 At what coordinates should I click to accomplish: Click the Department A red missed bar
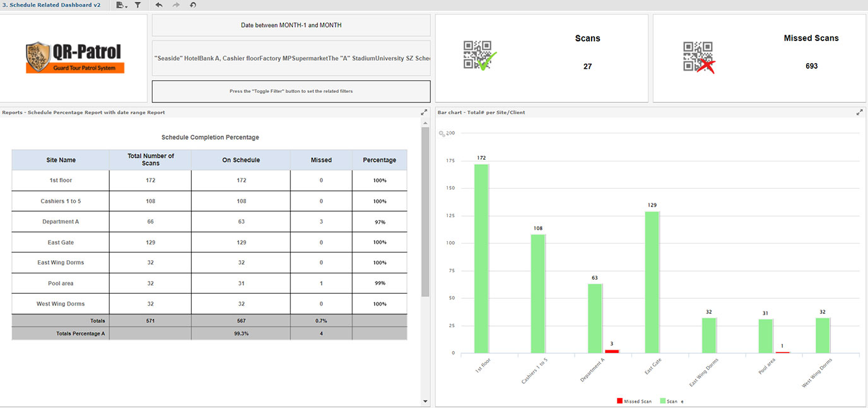pos(612,351)
